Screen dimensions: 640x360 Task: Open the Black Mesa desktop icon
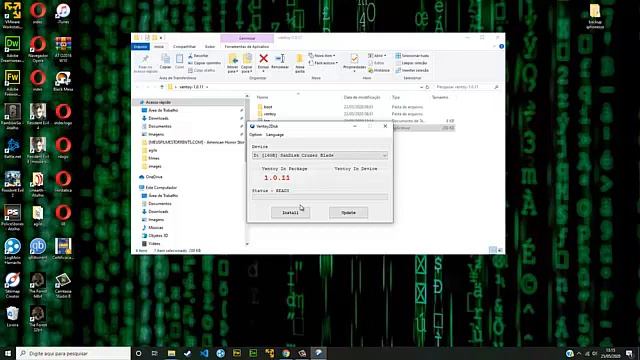(x=63, y=81)
